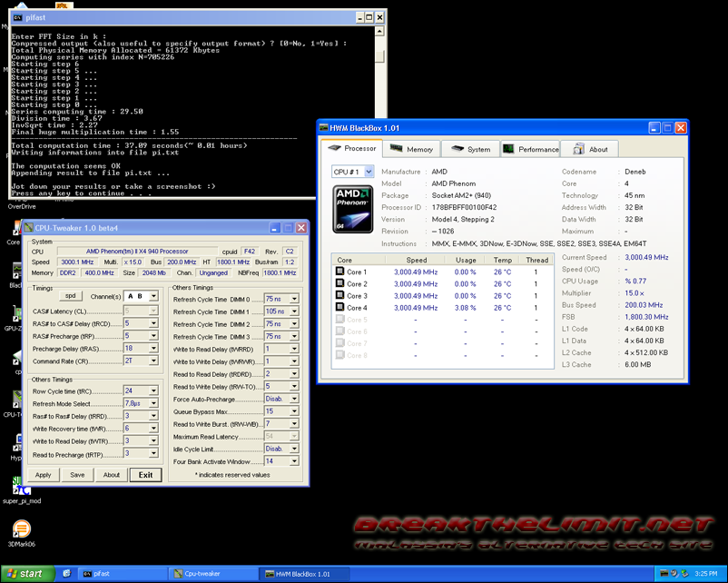Click the Apply button in CPU-Tweaker
This screenshot has width=728, height=583.
[x=44, y=475]
